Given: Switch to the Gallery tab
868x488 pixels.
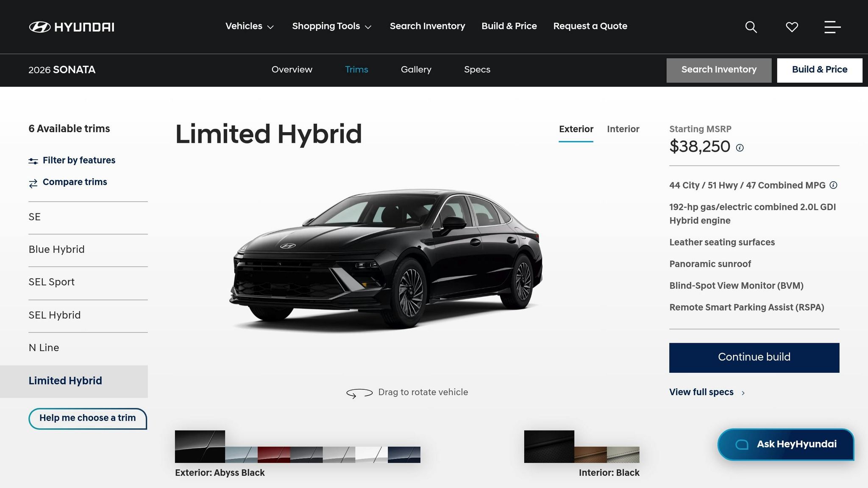Looking at the screenshot, I should pos(416,69).
